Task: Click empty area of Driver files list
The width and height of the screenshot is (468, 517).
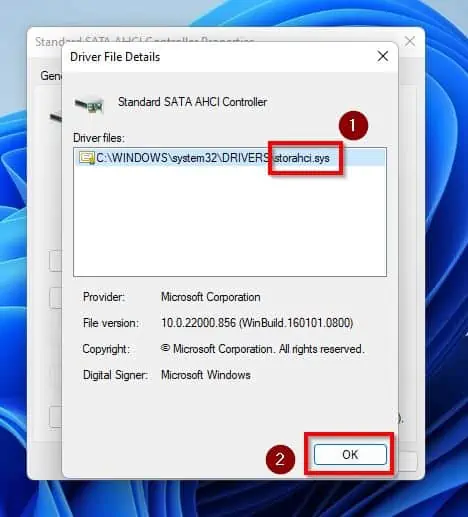Action: click(230, 221)
